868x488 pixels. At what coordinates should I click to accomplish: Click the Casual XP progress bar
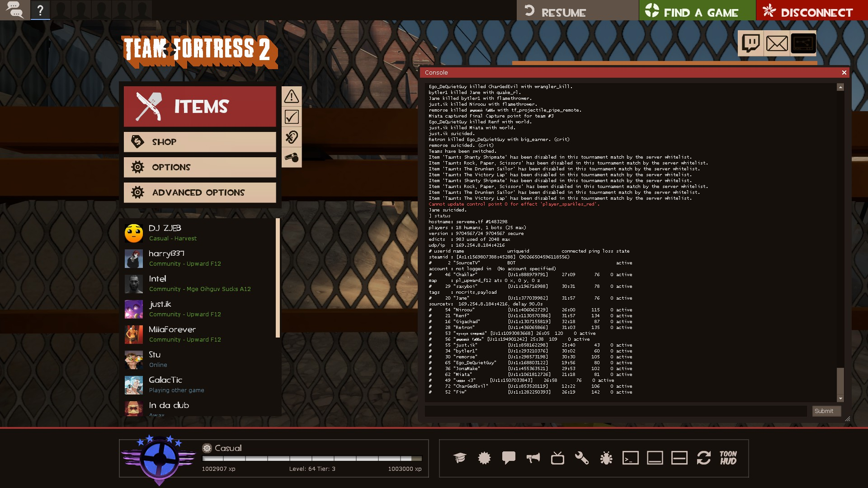(x=312, y=459)
